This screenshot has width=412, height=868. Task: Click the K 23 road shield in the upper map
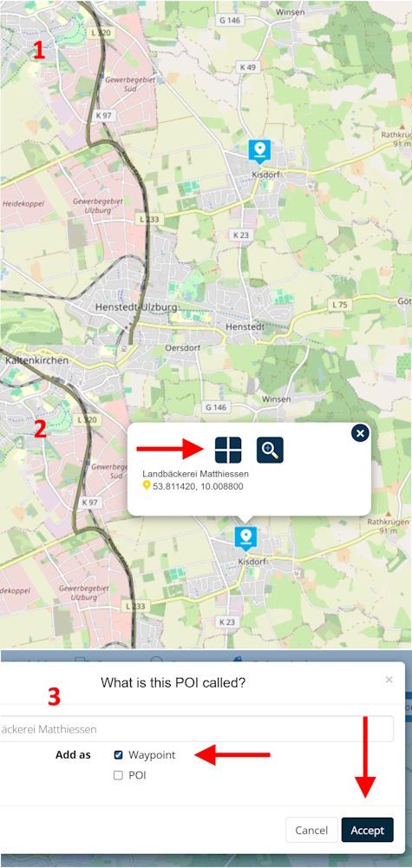pos(241,234)
